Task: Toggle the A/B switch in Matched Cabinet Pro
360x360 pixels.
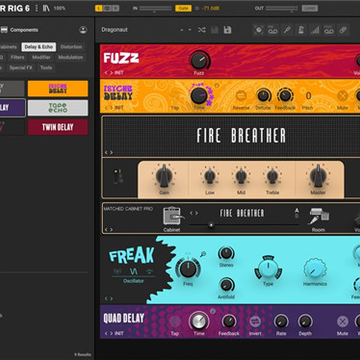Action: [297, 213]
